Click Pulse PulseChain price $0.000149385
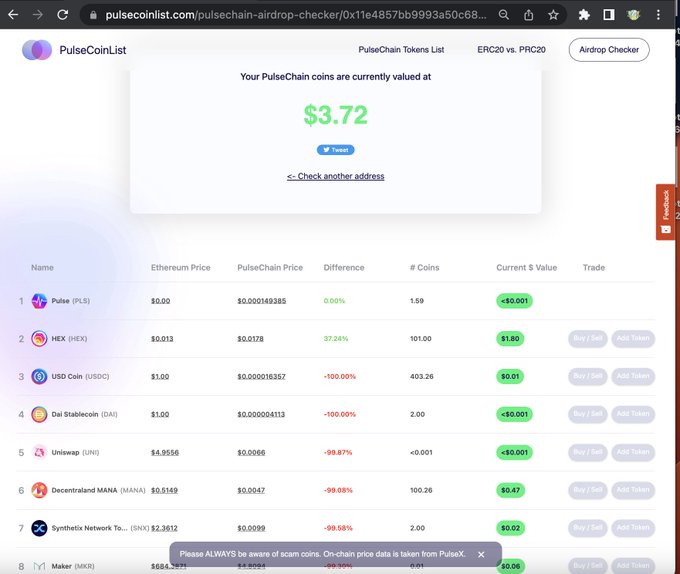Image resolution: width=680 pixels, height=574 pixels. tap(262, 301)
